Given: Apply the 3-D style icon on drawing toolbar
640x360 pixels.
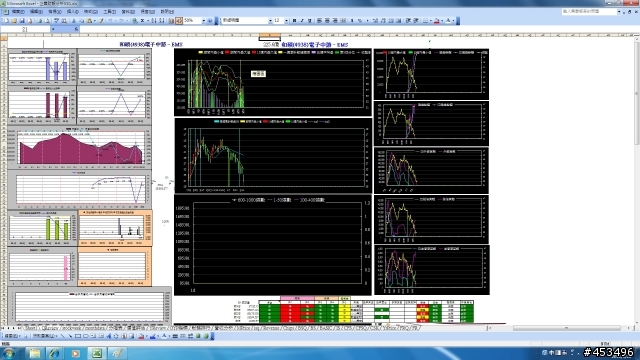Looking at the screenshot, I should 206,336.
